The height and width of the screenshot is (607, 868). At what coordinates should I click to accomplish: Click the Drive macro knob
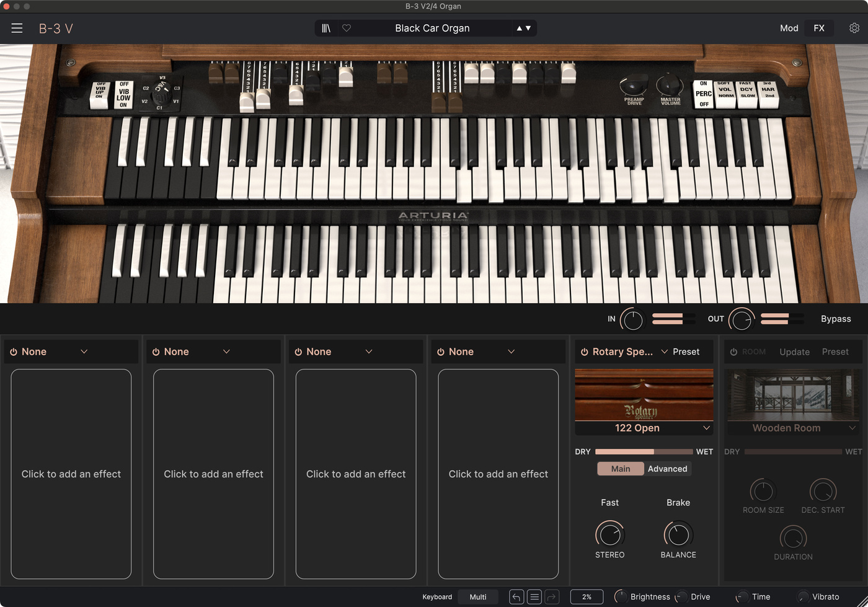681,597
